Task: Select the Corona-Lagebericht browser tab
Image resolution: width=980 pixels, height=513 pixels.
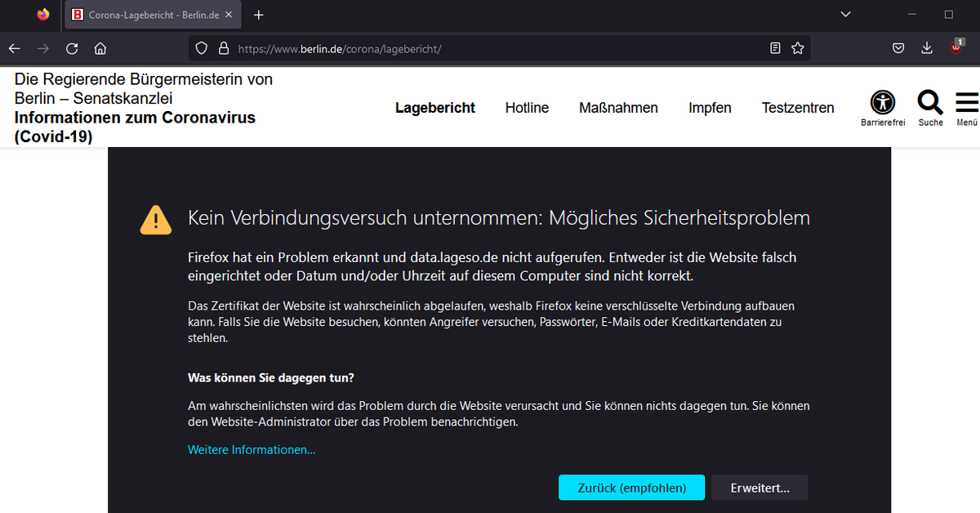Action: tap(153, 15)
